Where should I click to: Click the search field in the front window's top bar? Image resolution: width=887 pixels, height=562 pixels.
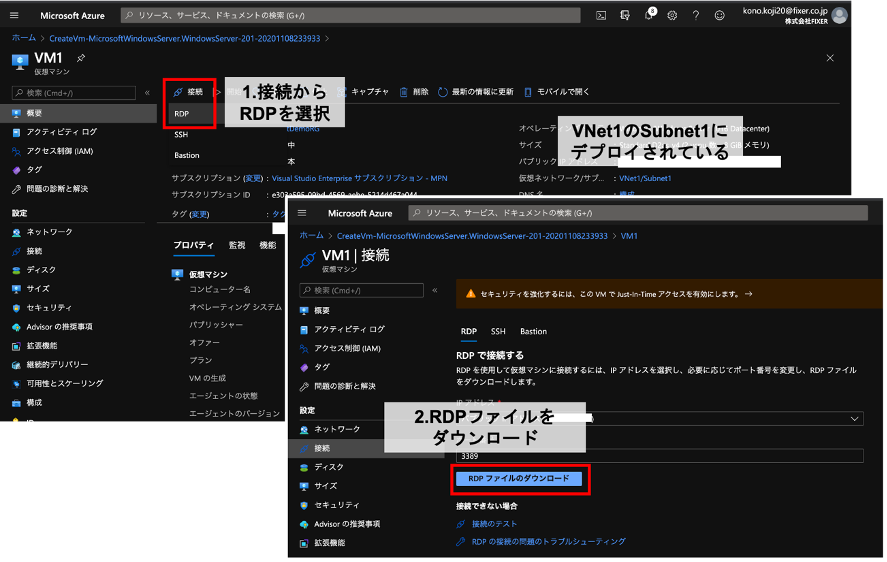[x=638, y=213]
